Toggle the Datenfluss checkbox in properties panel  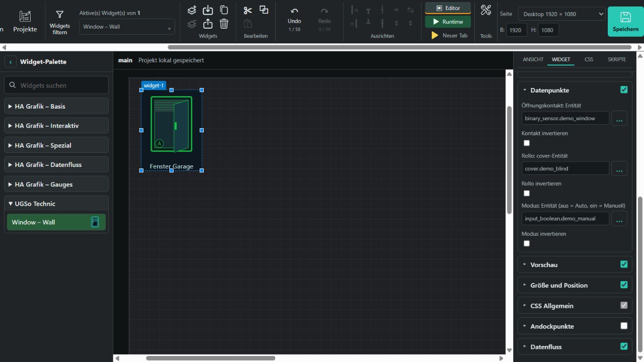[x=624, y=346]
